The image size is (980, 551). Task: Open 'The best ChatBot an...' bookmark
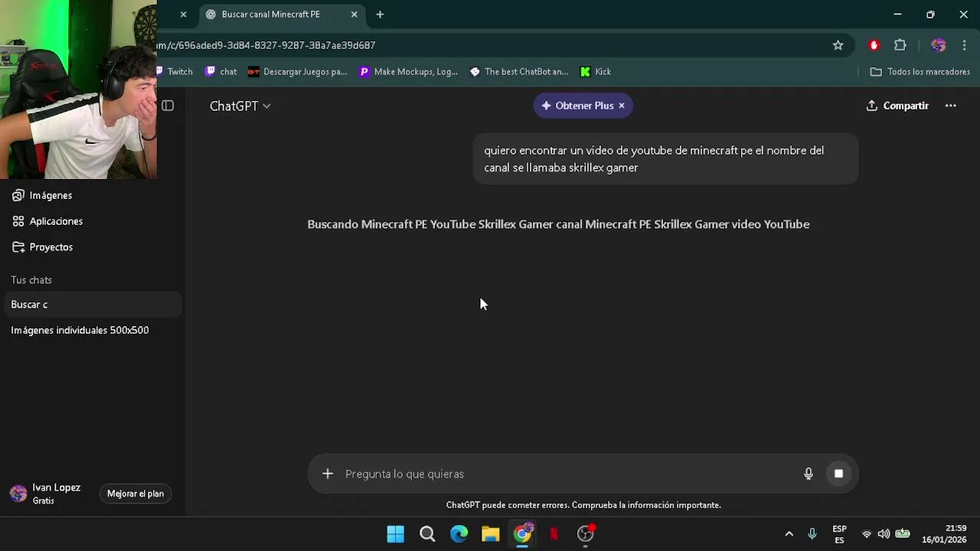(x=519, y=72)
